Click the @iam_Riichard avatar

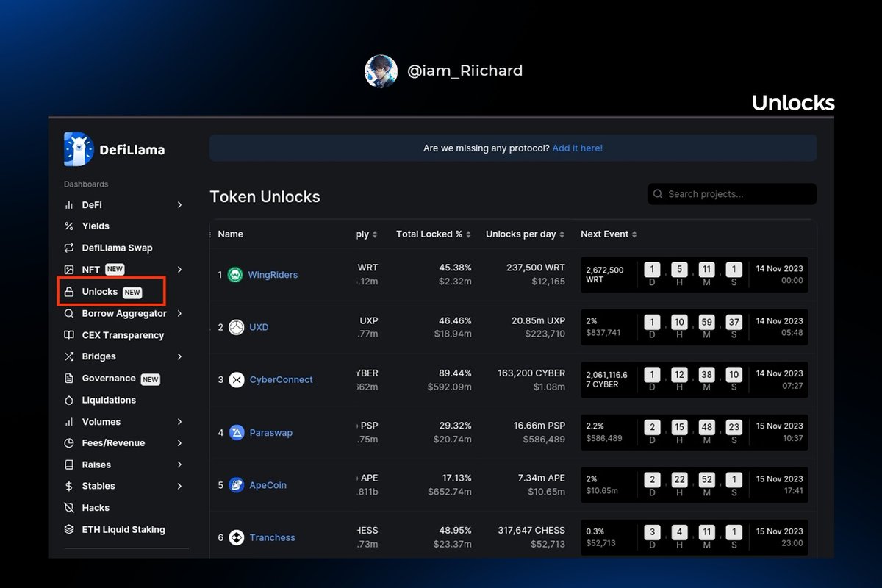coord(381,71)
